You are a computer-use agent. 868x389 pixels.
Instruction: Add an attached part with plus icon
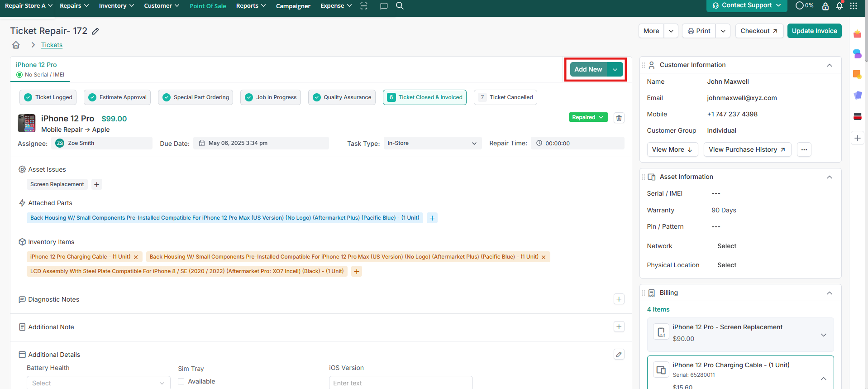(432, 218)
